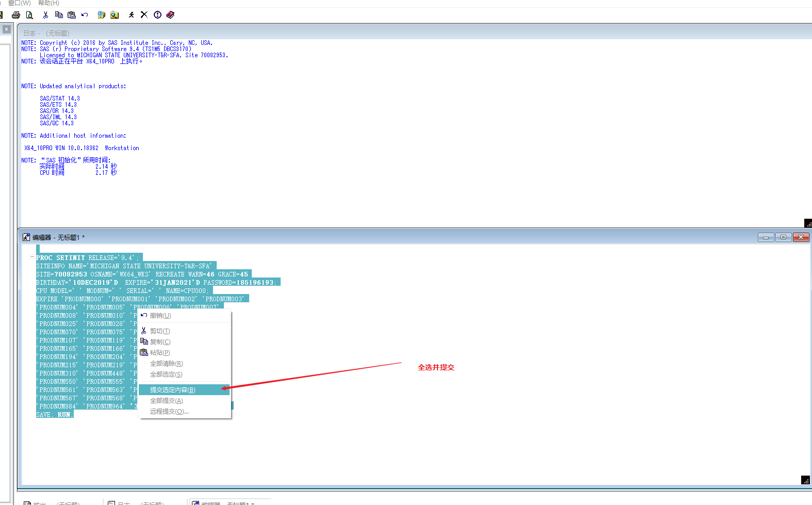The width and height of the screenshot is (812, 505).
Task: Click the SITEINFO NAME code line
Action: (124, 266)
